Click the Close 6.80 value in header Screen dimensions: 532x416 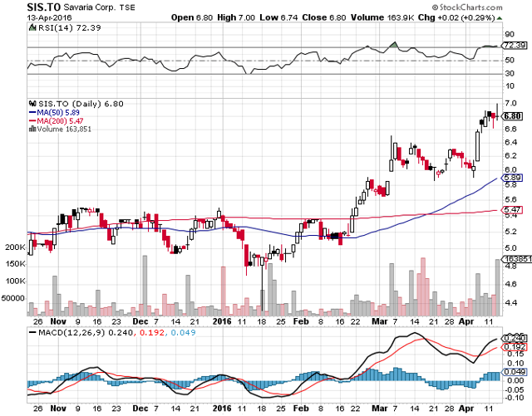(323, 17)
